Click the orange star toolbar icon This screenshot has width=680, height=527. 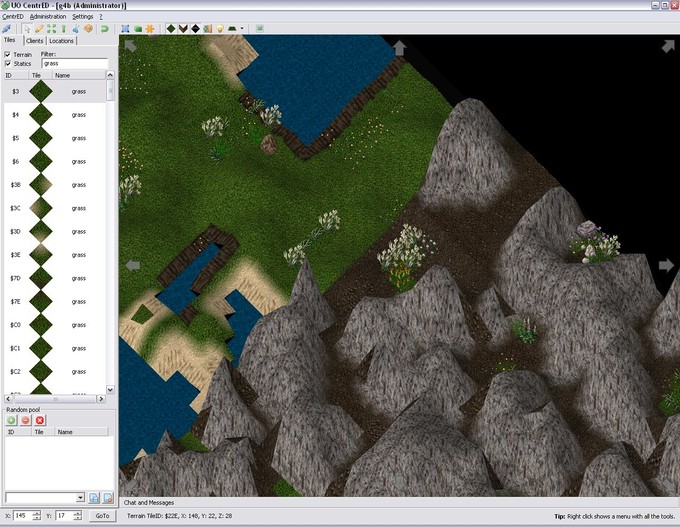pyautogui.click(x=151, y=28)
